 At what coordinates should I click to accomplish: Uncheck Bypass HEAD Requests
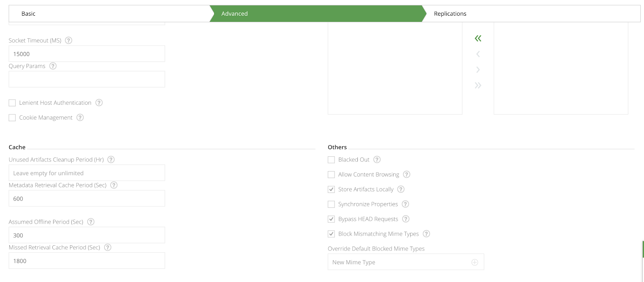coord(331,219)
